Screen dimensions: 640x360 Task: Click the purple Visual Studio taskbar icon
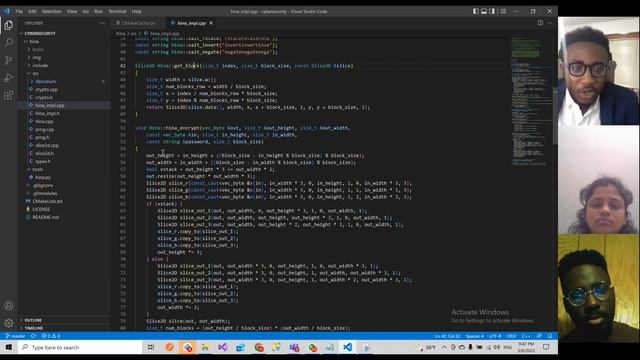222,347
